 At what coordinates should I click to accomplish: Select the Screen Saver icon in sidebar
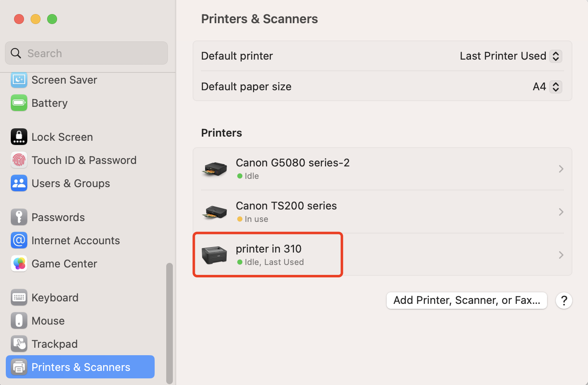(x=19, y=80)
